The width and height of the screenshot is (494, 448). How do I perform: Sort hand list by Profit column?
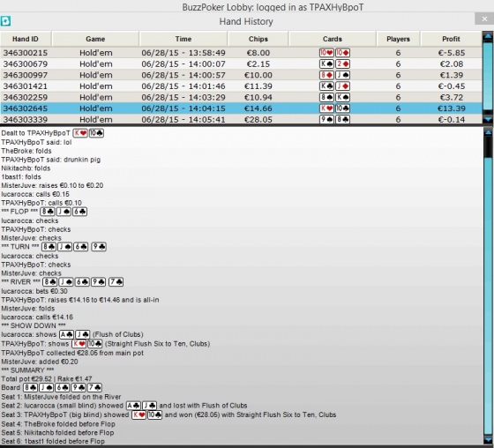[451, 39]
